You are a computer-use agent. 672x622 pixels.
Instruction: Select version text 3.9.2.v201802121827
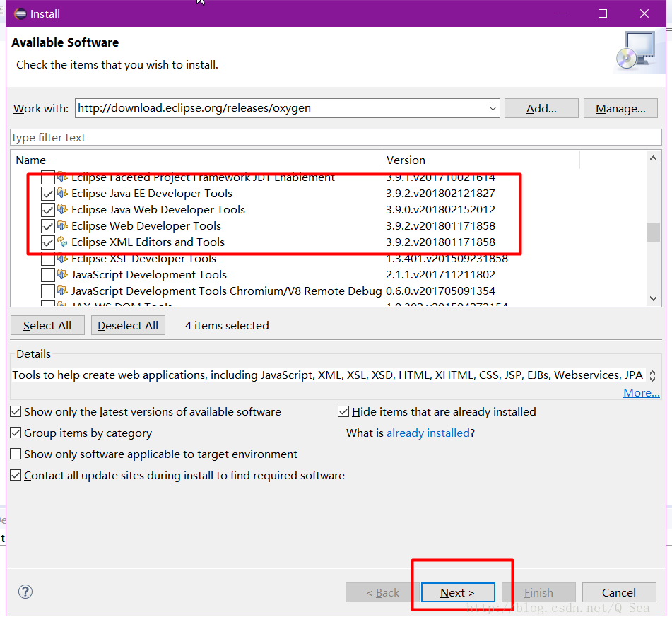[x=440, y=194]
